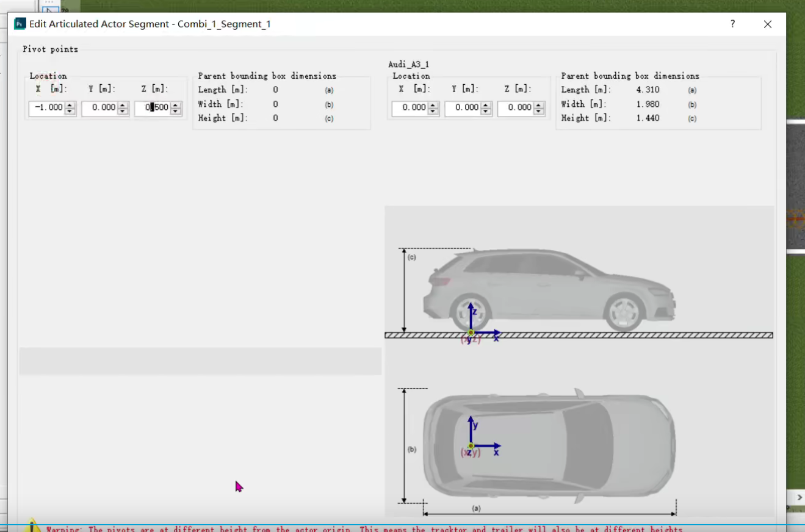
Task: Decrease X value of -1.000 with down arrow
Action: (x=70, y=112)
